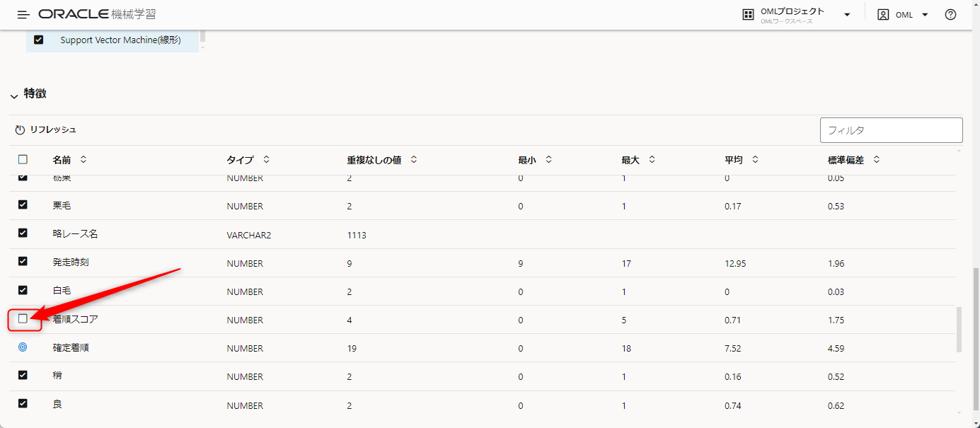The height and width of the screenshot is (428, 980).
Task: Open the hamburger navigation menu
Action: coord(23,15)
